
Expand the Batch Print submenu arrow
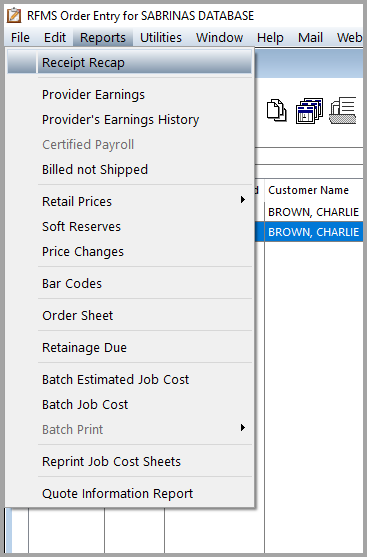[243, 427]
